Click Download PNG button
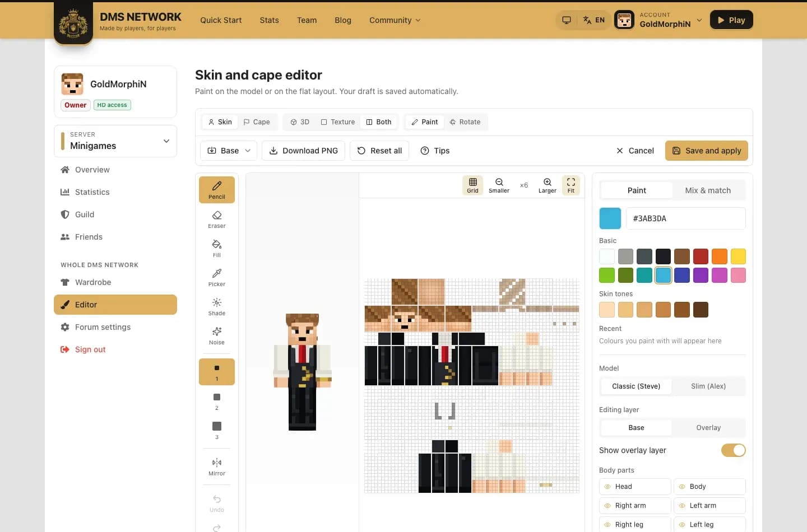This screenshot has height=532, width=807. [304, 151]
